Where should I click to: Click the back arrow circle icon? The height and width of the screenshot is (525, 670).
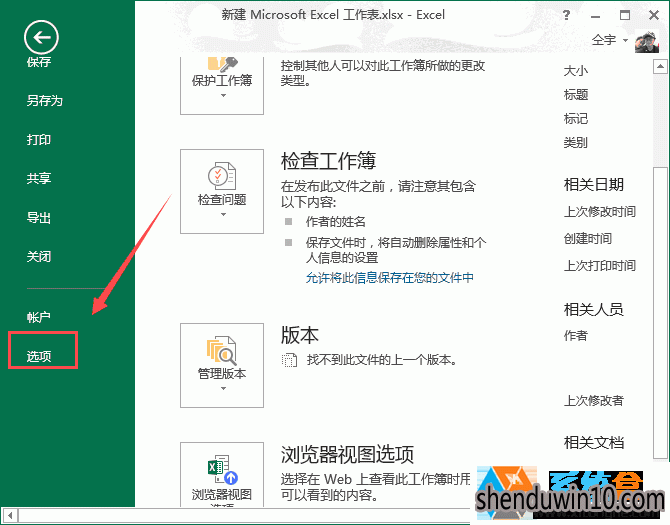click(x=41, y=38)
